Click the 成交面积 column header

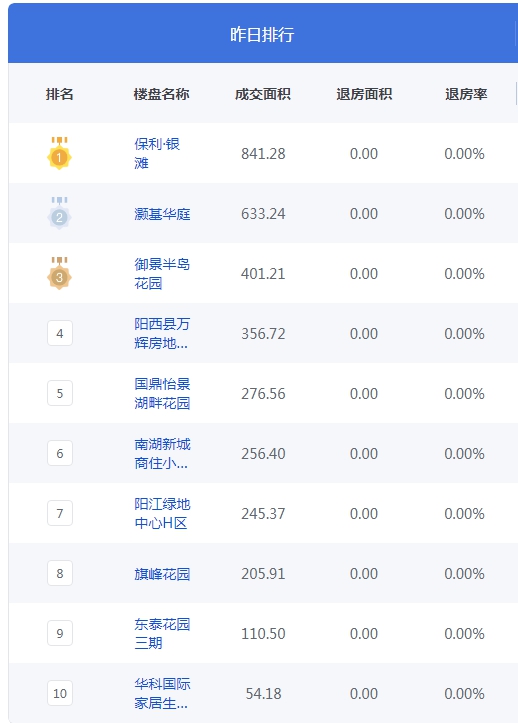[x=262, y=94]
